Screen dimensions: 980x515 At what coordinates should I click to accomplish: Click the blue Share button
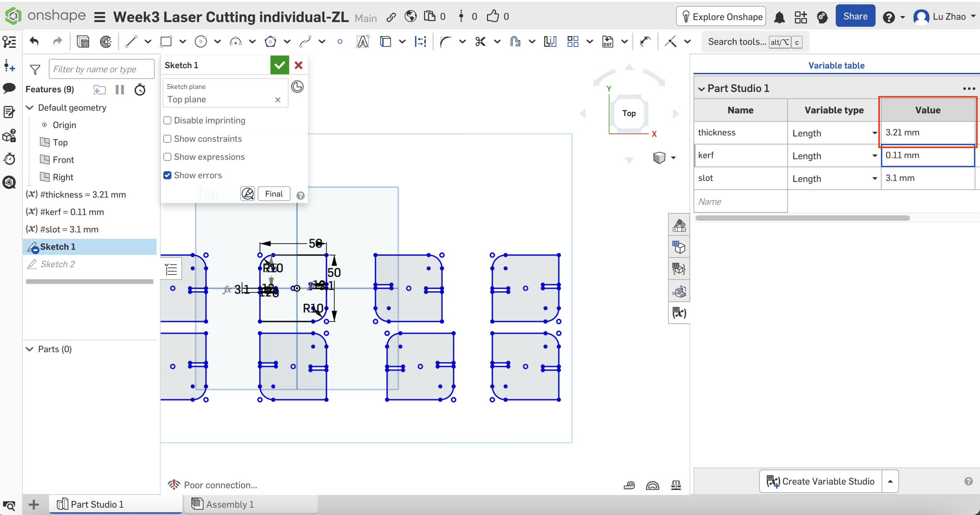point(855,17)
